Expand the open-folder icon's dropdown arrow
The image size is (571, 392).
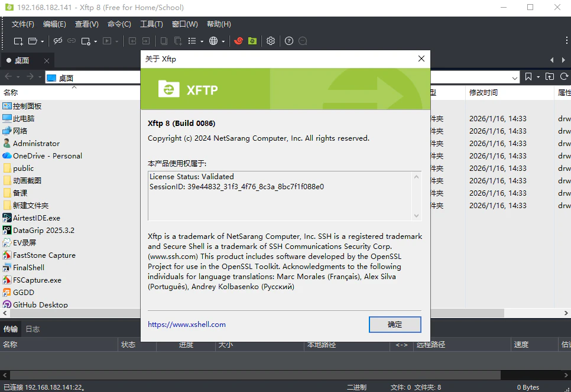44,40
